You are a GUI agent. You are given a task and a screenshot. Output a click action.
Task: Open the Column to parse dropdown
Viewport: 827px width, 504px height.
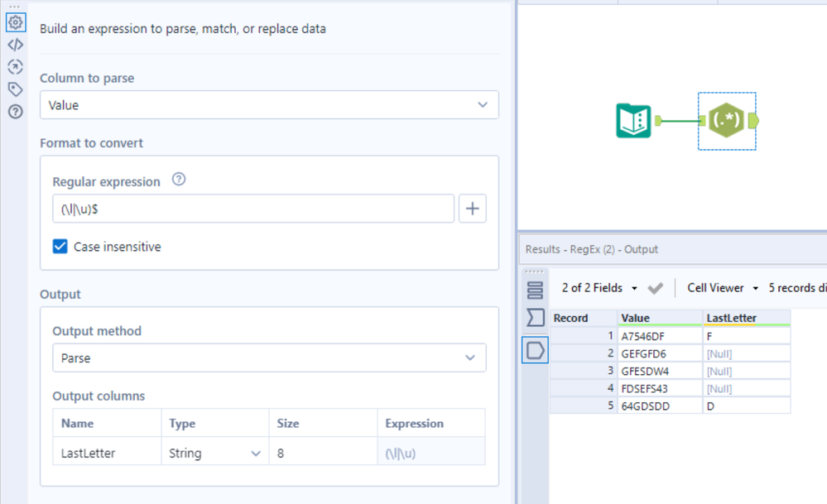click(269, 105)
